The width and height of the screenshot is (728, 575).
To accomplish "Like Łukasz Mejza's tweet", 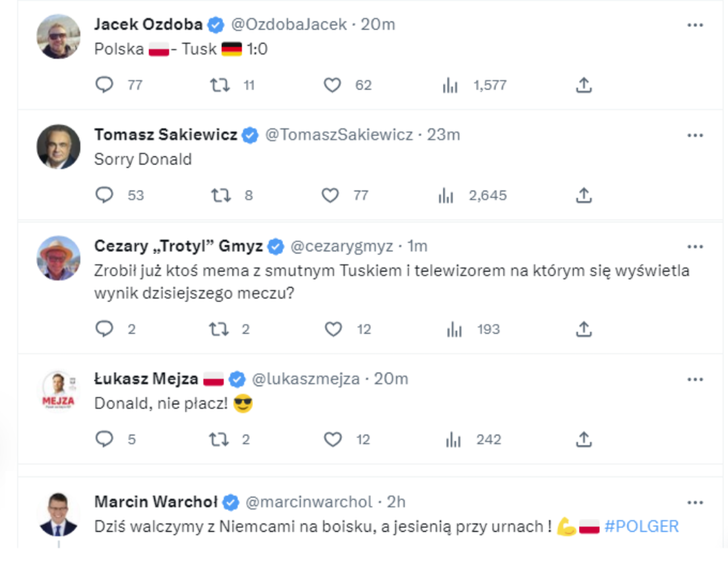I will 333,440.
